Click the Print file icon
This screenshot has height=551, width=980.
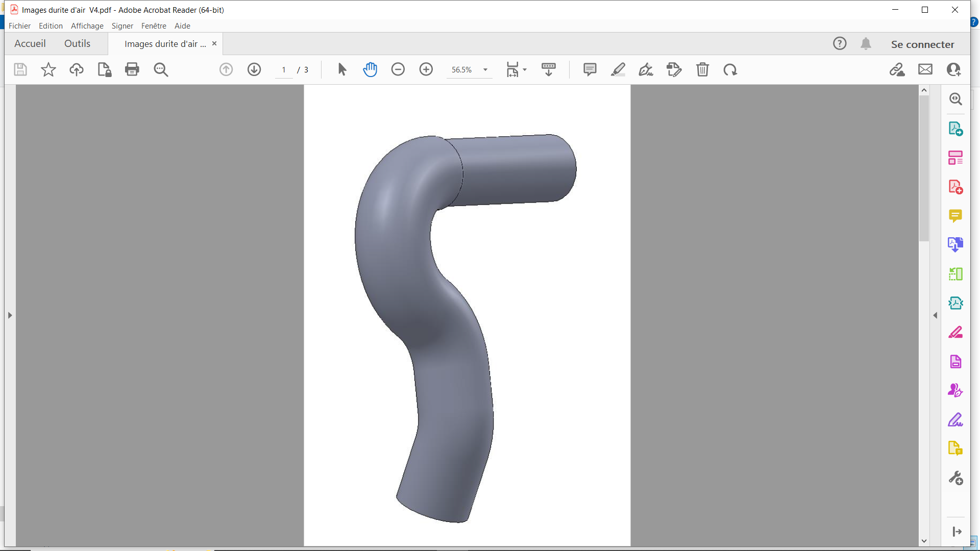[x=132, y=69]
